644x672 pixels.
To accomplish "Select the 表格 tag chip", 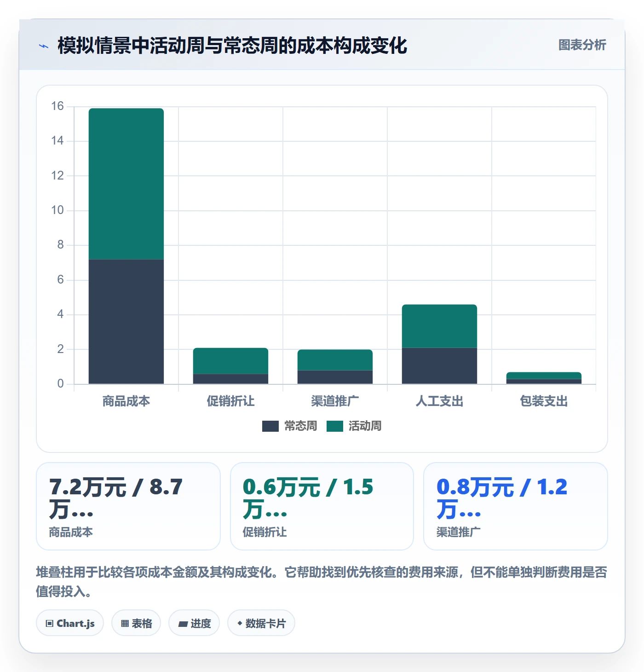I will (136, 623).
